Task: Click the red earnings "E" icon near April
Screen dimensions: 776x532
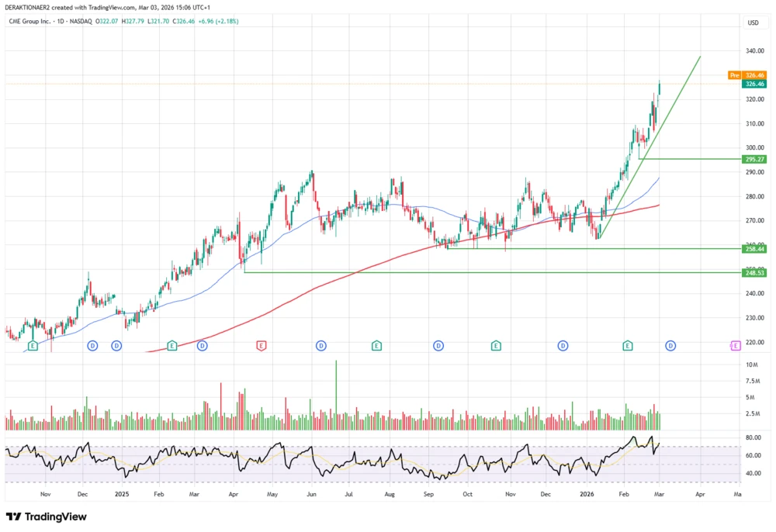Action: tap(261, 346)
